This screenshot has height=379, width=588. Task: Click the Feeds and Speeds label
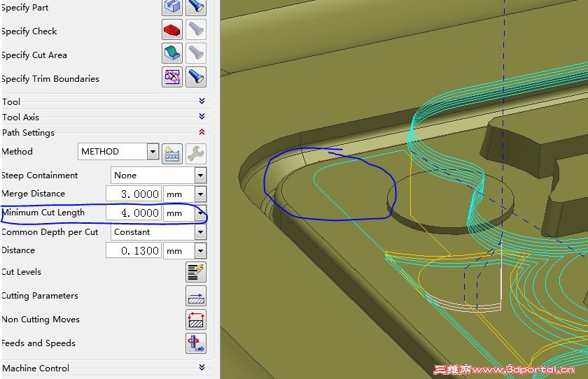tap(38, 343)
